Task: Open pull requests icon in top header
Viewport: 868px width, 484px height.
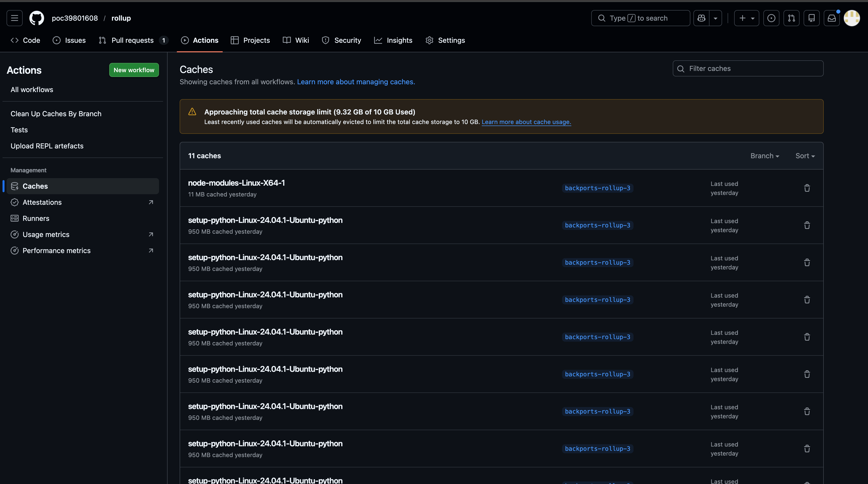Action: coord(791,18)
